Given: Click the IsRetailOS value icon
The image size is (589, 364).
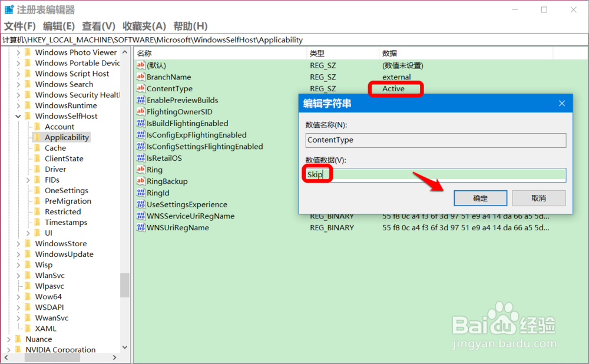Looking at the screenshot, I should click(x=141, y=158).
